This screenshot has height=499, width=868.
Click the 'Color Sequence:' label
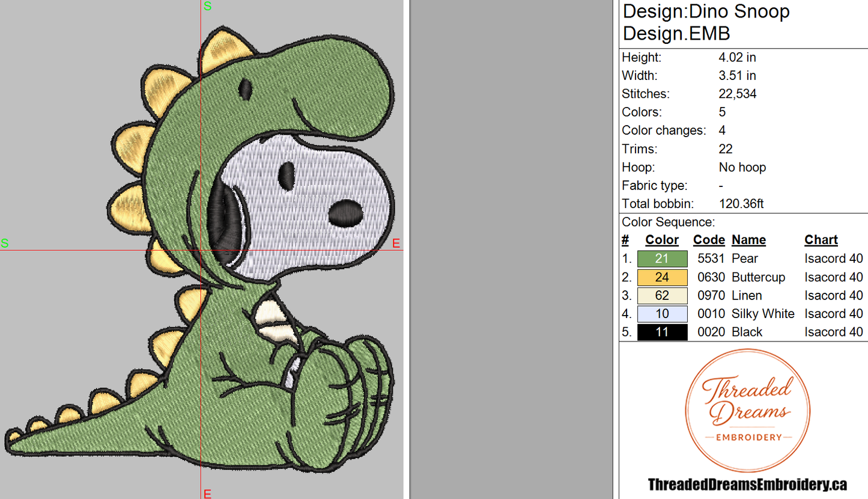[669, 222]
